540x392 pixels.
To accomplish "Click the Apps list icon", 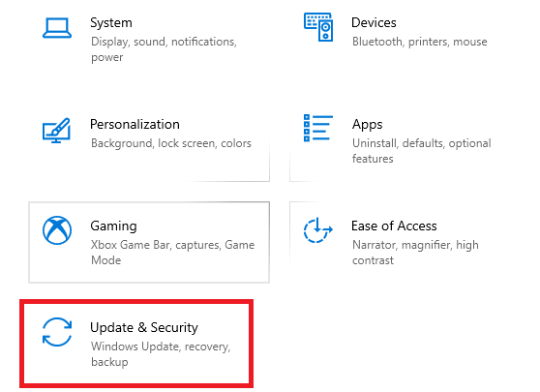I will pos(318,128).
